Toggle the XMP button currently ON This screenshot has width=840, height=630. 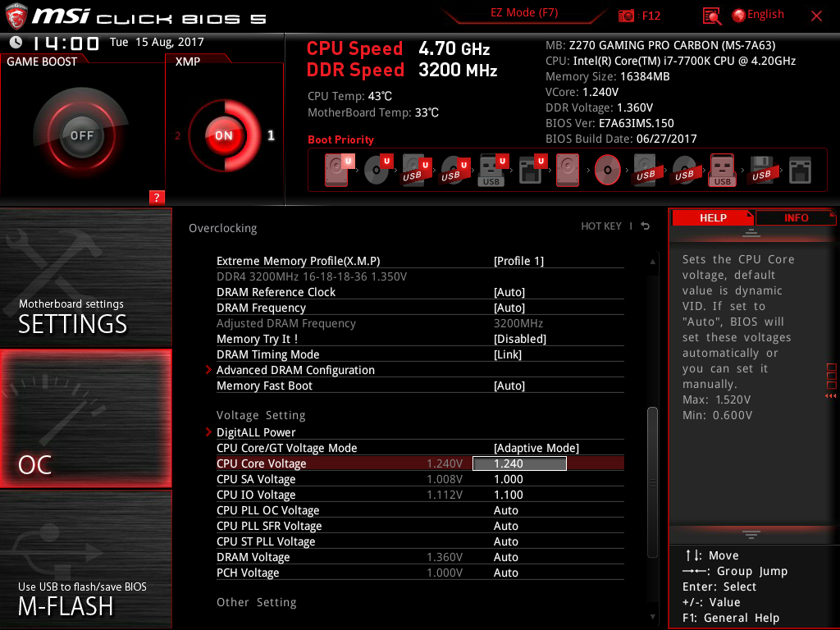tap(224, 135)
